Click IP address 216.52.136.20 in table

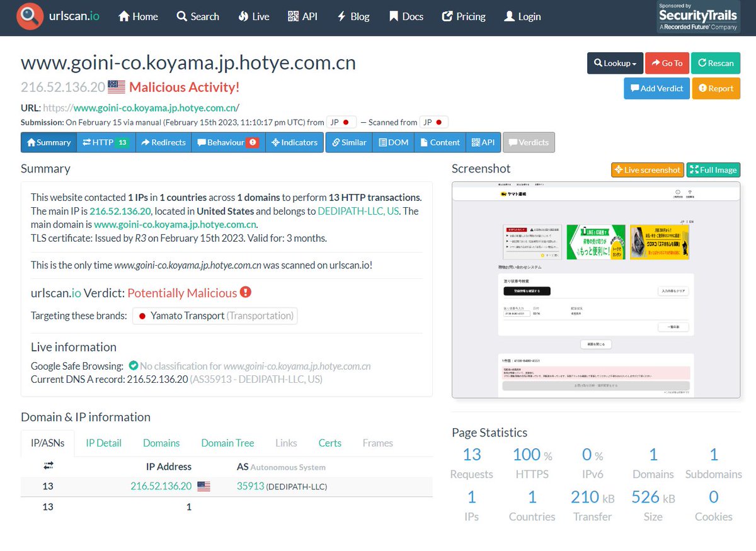(161, 486)
